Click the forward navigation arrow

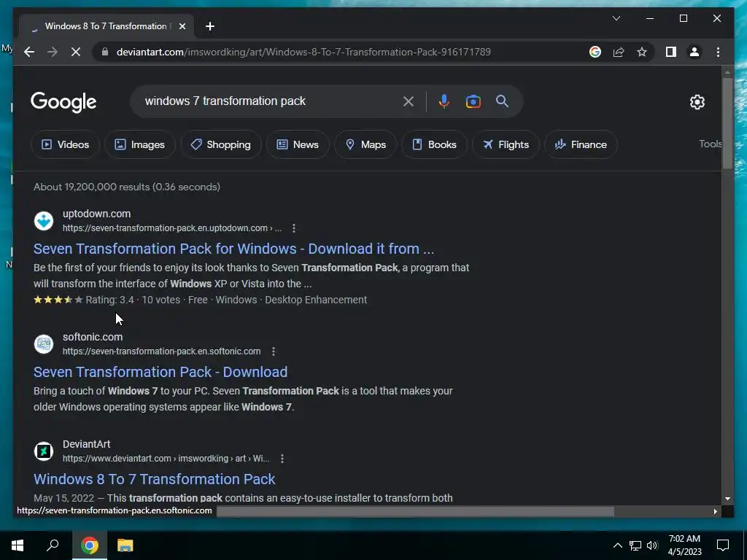(53, 52)
